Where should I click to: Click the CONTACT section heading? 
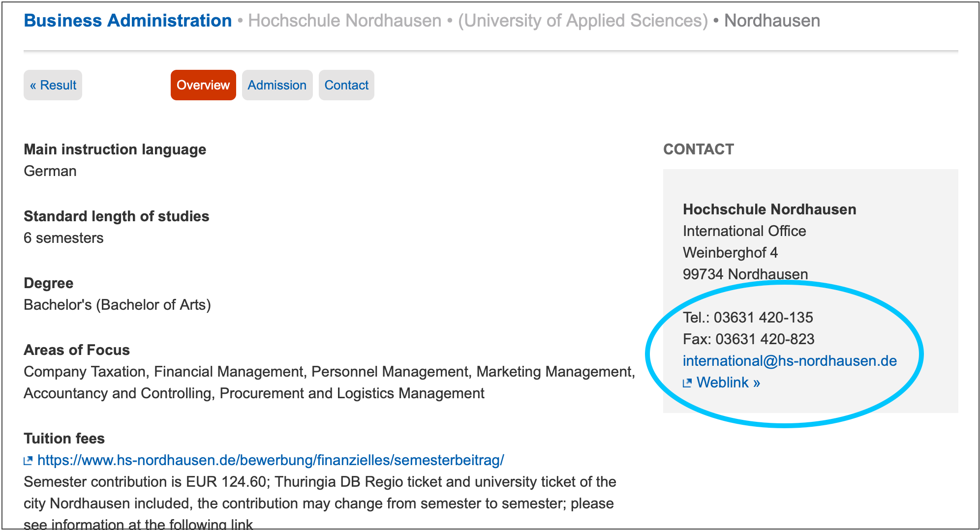click(699, 149)
